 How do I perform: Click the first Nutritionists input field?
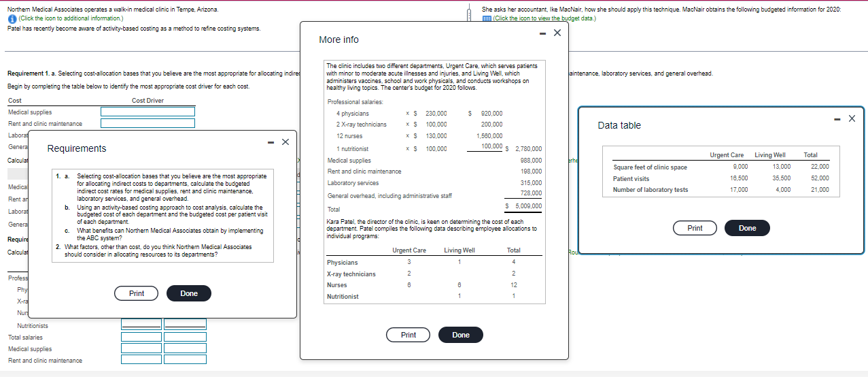[141, 325]
